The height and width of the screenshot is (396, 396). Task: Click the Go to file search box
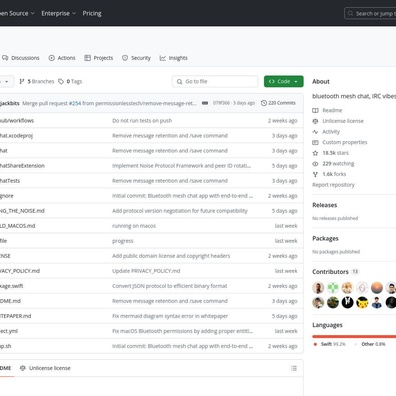click(x=215, y=81)
